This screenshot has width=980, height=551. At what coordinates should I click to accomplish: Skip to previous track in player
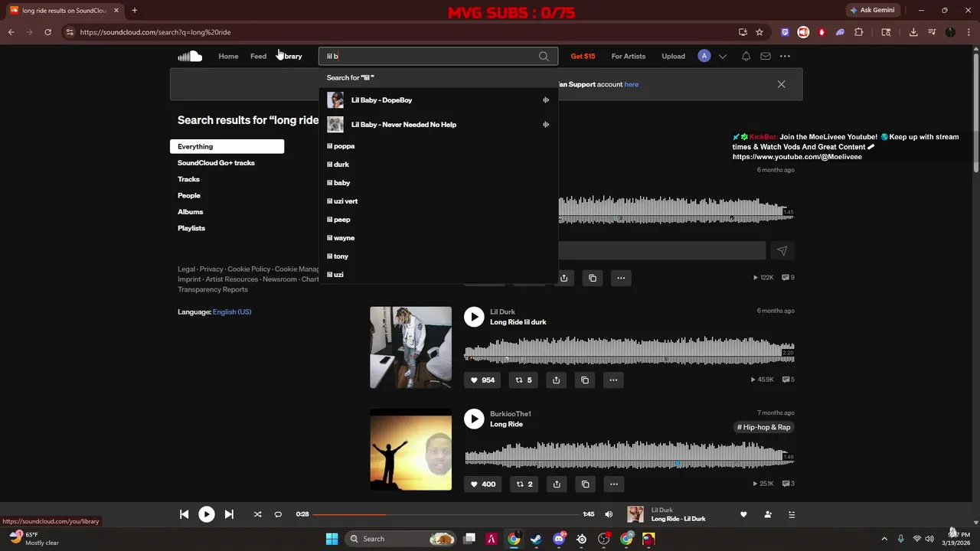pyautogui.click(x=185, y=514)
